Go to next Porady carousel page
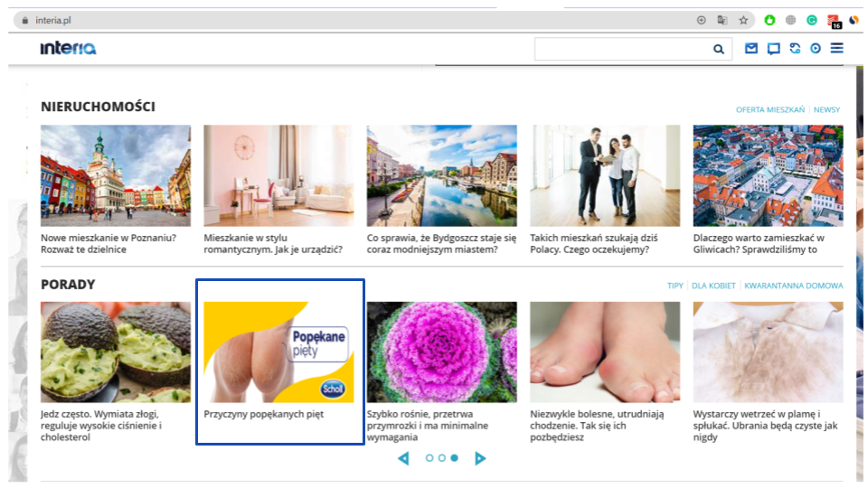This screenshot has width=868, height=488. [480, 458]
